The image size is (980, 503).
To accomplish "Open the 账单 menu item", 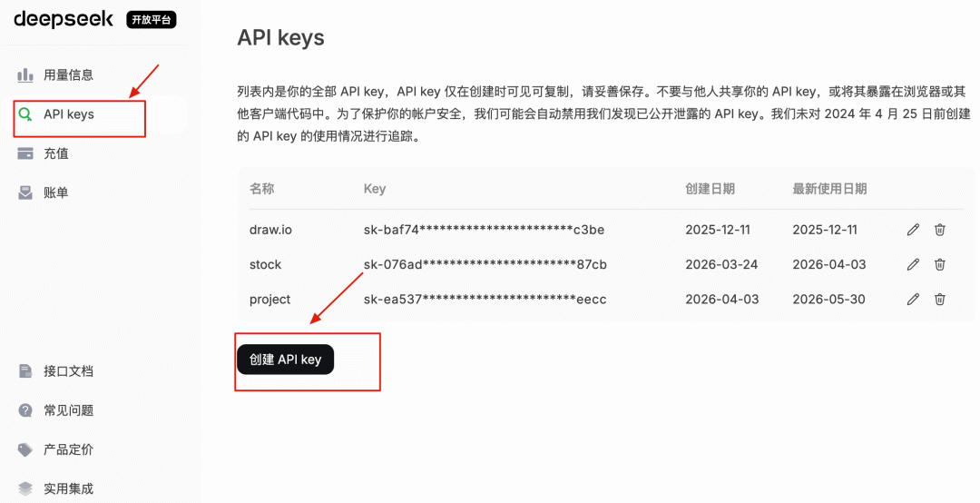I will point(56,192).
